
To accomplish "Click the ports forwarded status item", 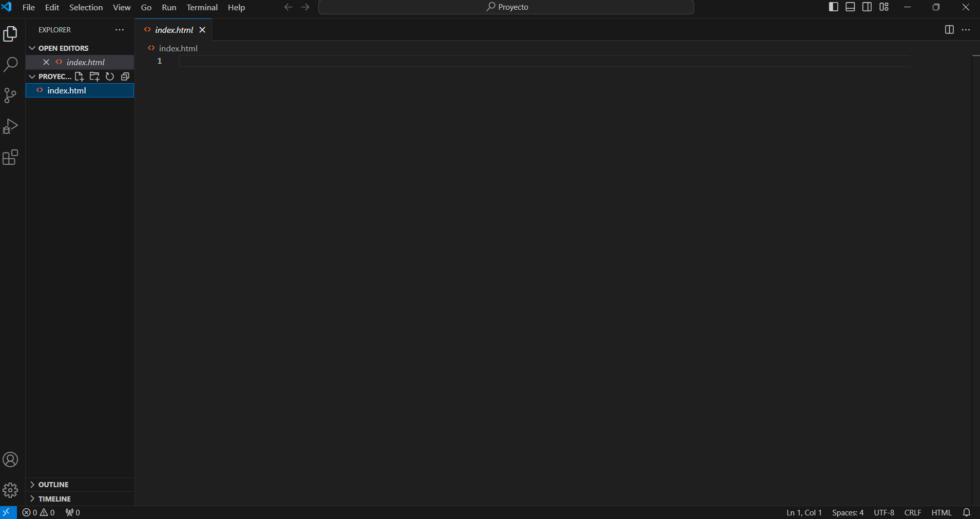I will point(73,512).
